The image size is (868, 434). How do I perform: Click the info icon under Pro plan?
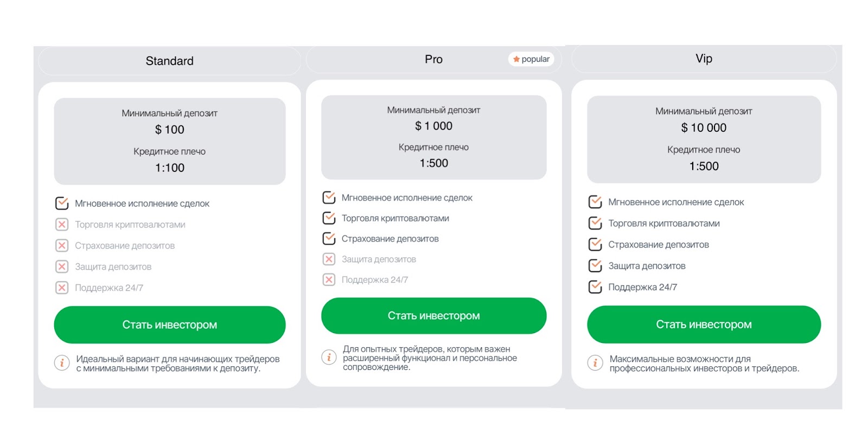click(329, 357)
